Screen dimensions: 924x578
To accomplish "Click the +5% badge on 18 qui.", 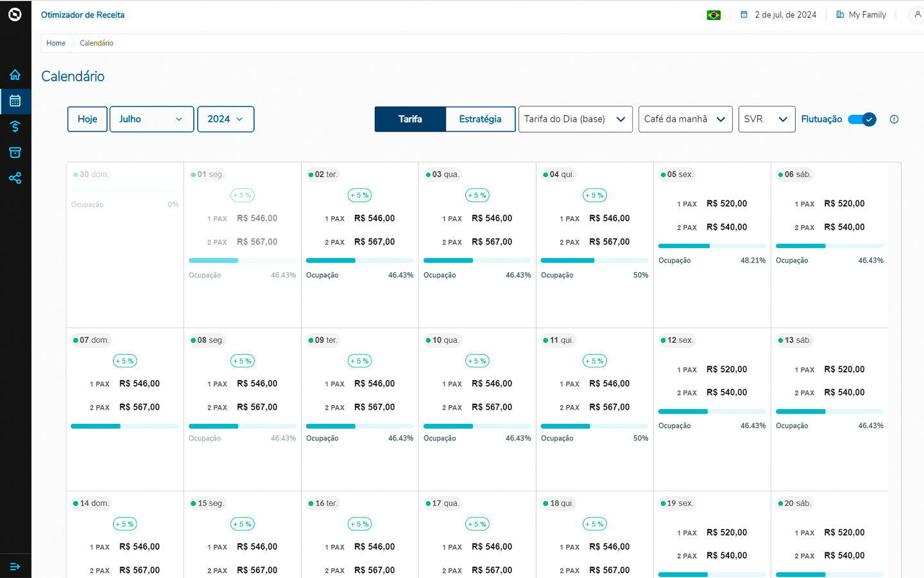I will tap(595, 524).
